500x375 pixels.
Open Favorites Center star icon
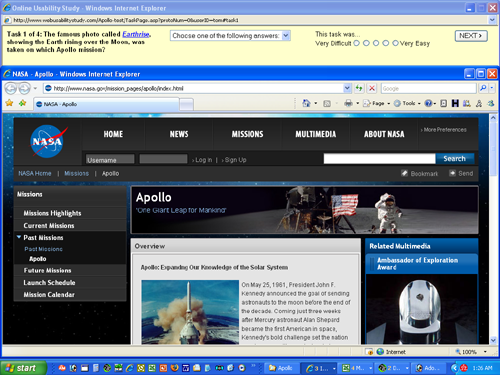[9, 103]
